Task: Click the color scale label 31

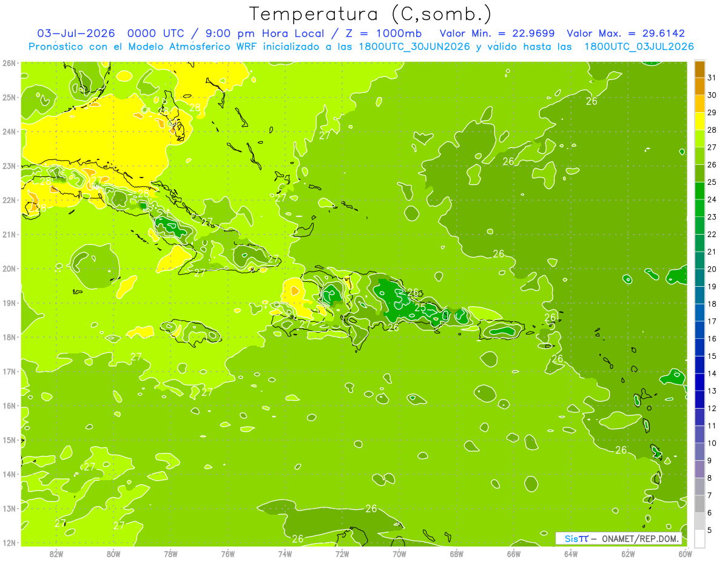Action: pyautogui.click(x=712, y=78)
